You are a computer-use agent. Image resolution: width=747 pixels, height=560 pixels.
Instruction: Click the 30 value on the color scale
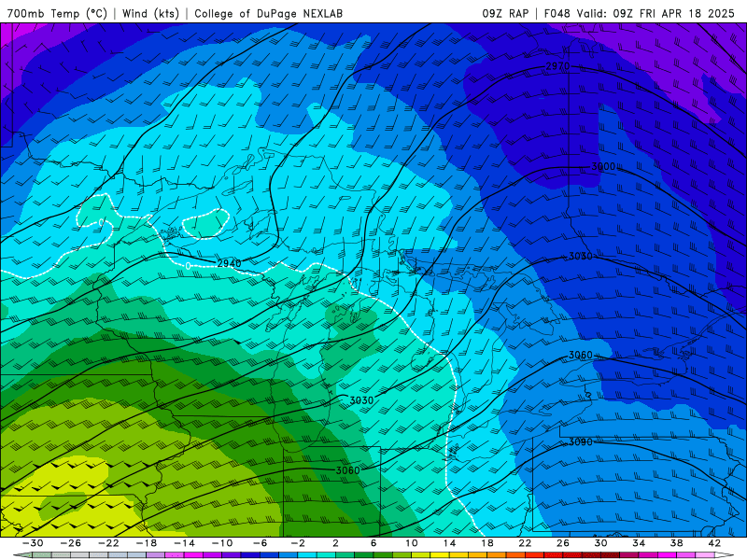[x=600, y=543]
